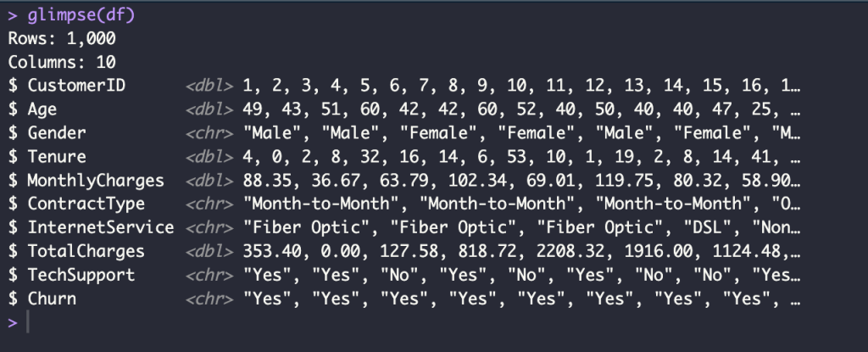Click the <dbl> type label beside Age

[x=209, y=109]
